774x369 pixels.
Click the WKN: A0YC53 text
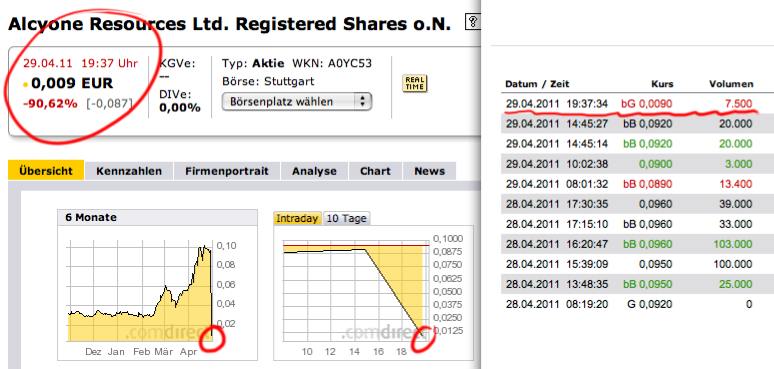coord(332,63)
